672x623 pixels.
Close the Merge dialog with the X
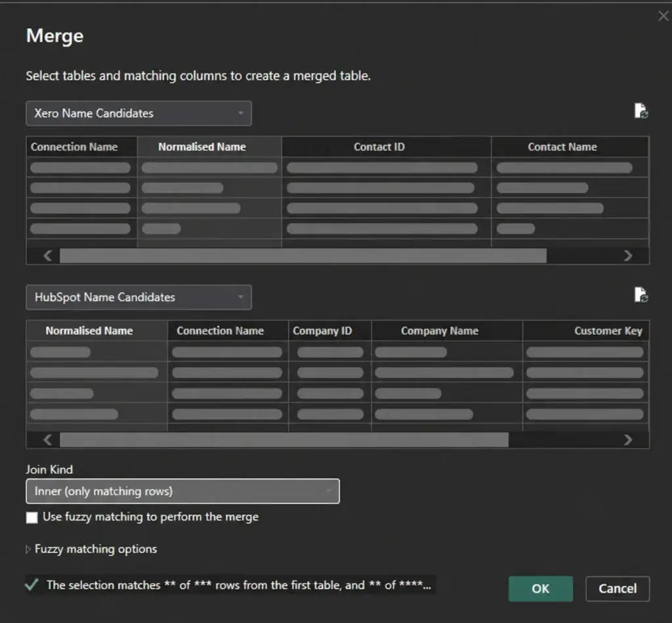[x=663, y=16]
